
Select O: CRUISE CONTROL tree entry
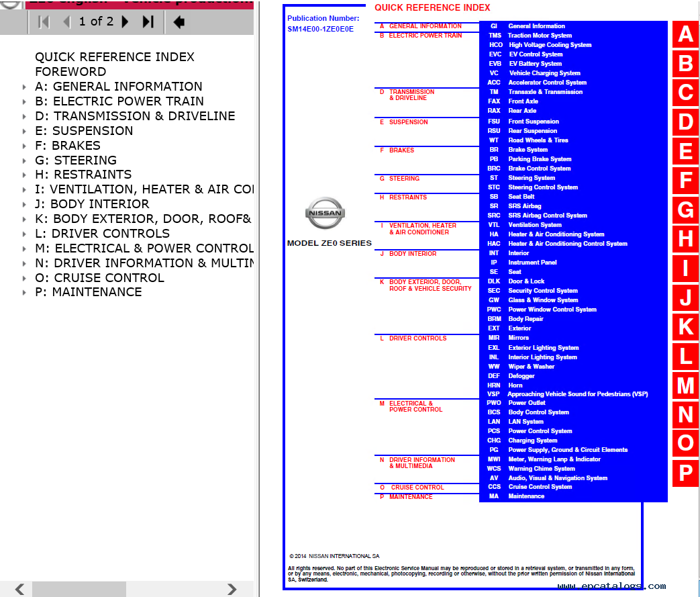[x=99, y=278]
